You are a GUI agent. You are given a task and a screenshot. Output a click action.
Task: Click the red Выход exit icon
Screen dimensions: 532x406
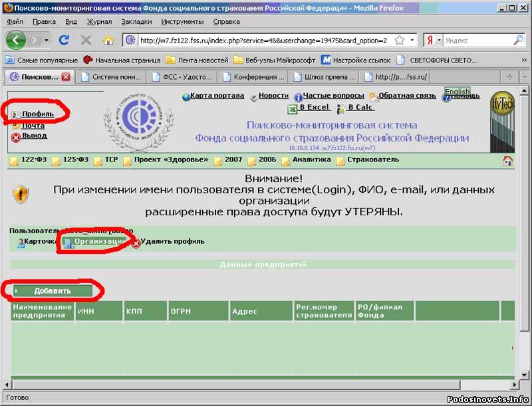click(x=15, y=138)
